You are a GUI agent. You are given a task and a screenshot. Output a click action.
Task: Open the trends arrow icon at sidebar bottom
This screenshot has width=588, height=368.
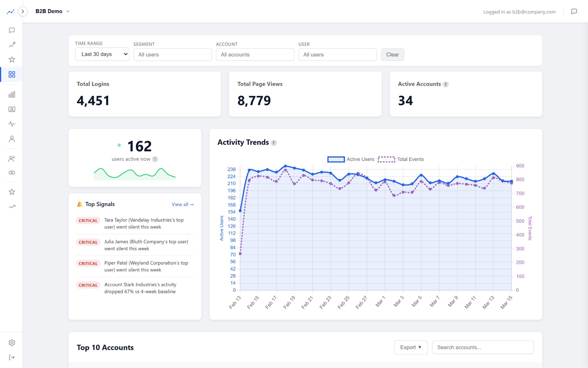(12, 206)
